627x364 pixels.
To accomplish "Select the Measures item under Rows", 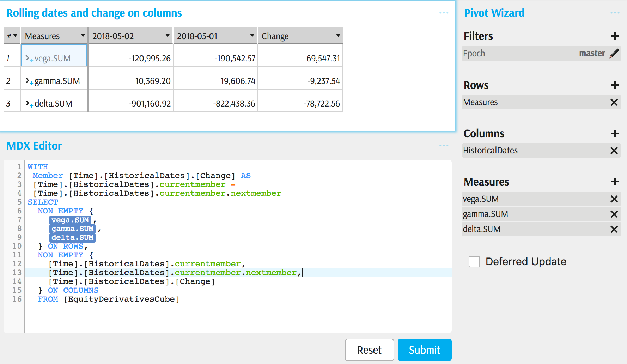I will point(541,102).
